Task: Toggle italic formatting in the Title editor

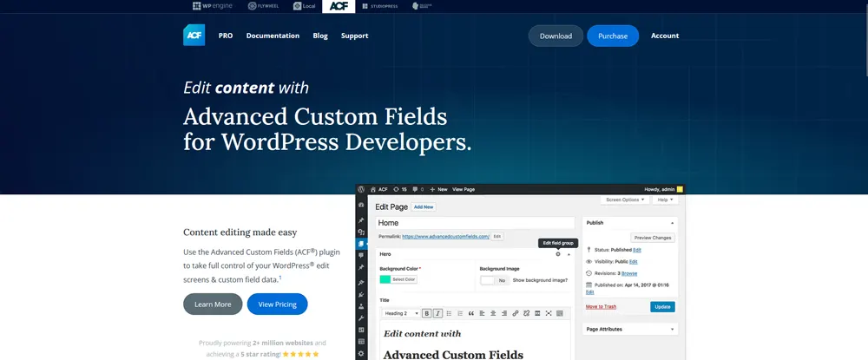Action: [437, 313]
